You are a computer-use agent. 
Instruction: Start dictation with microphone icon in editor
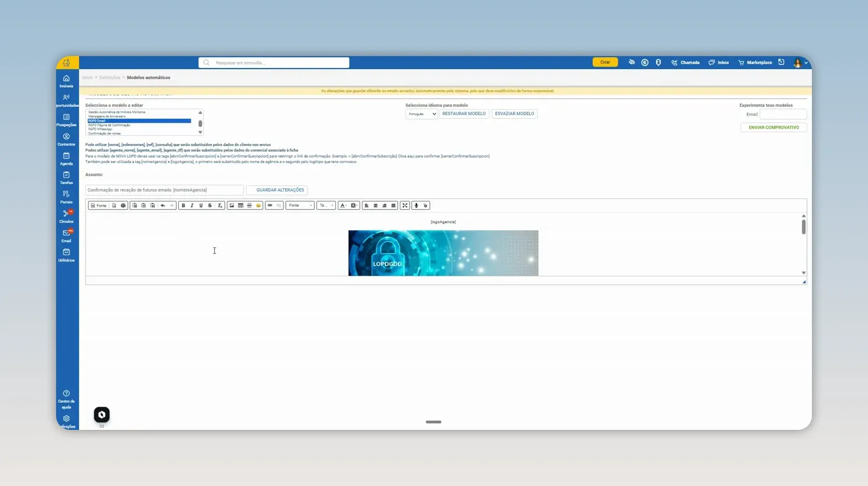[416, 206]
